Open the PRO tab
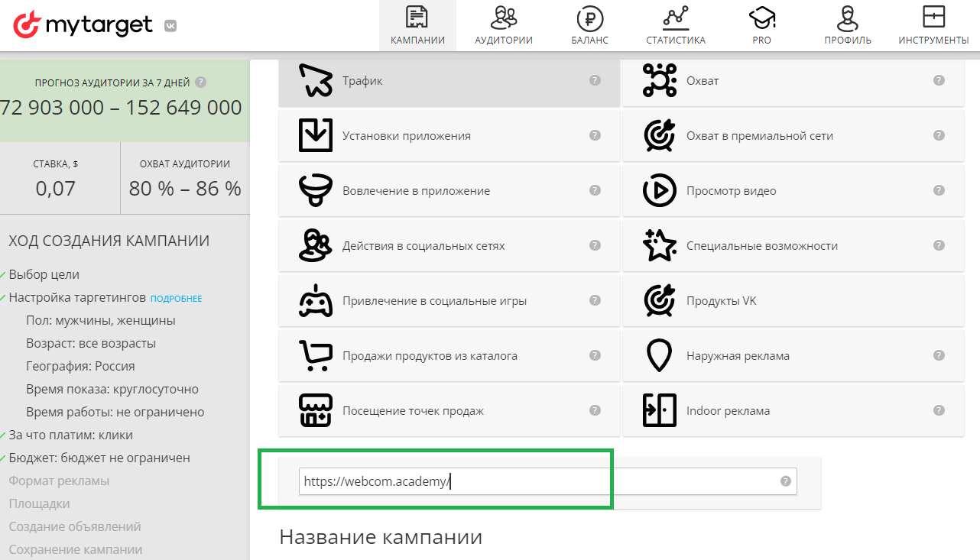 [762, 26]
